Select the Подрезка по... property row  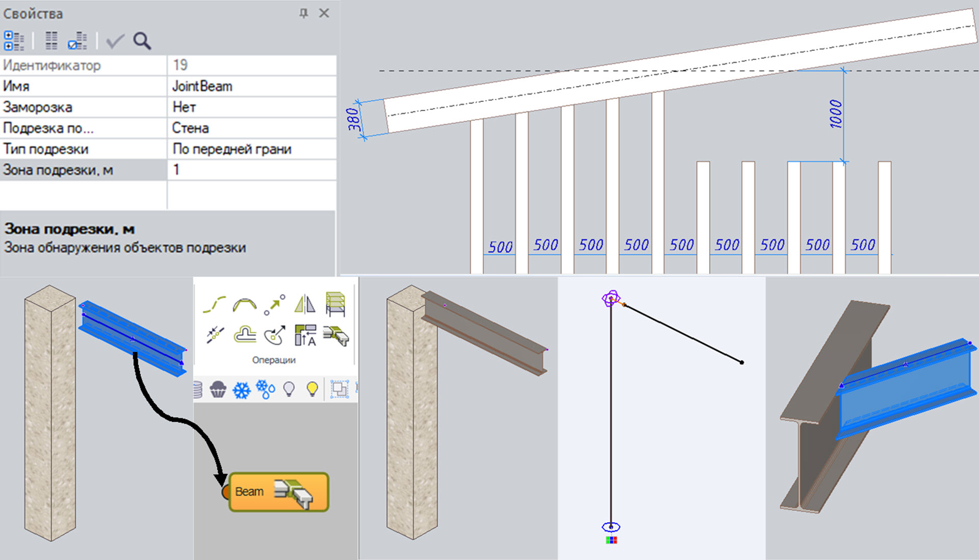click(82, 128)
